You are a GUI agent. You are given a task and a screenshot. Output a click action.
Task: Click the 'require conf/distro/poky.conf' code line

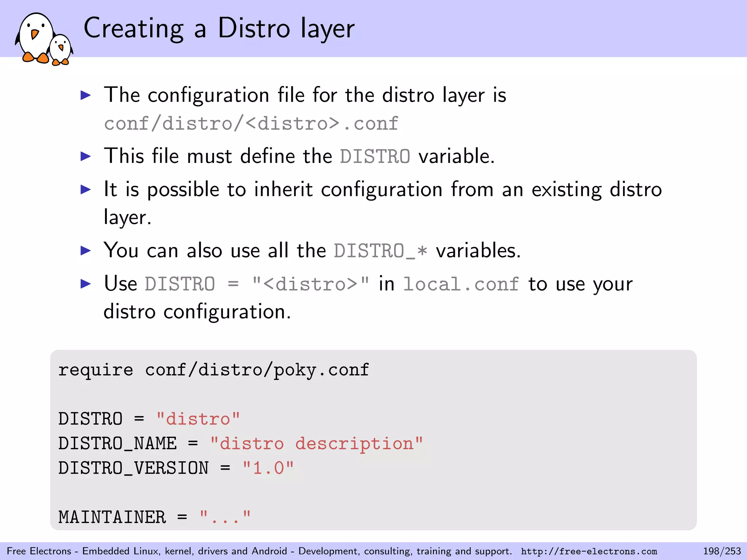click(x=213, y=370)
